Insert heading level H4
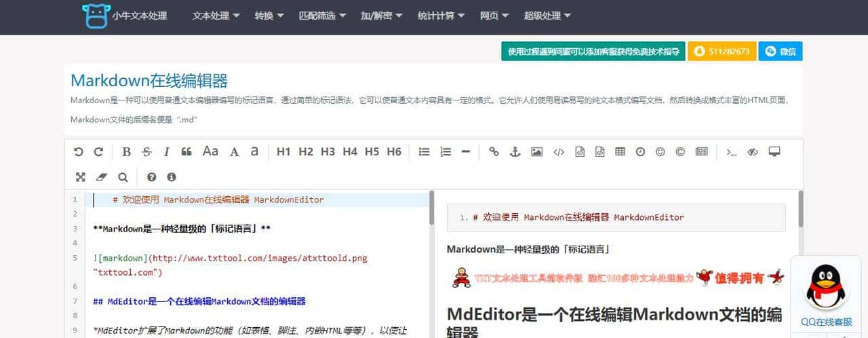Screen dimensions: 868x338 pyautogui.click(x=350, y=152)
